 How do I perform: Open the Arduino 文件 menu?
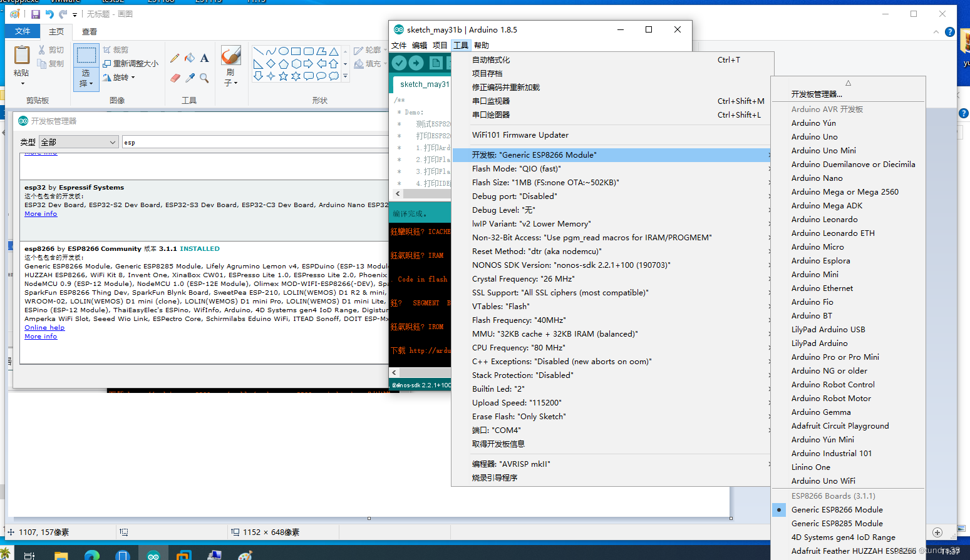(399, 45)
